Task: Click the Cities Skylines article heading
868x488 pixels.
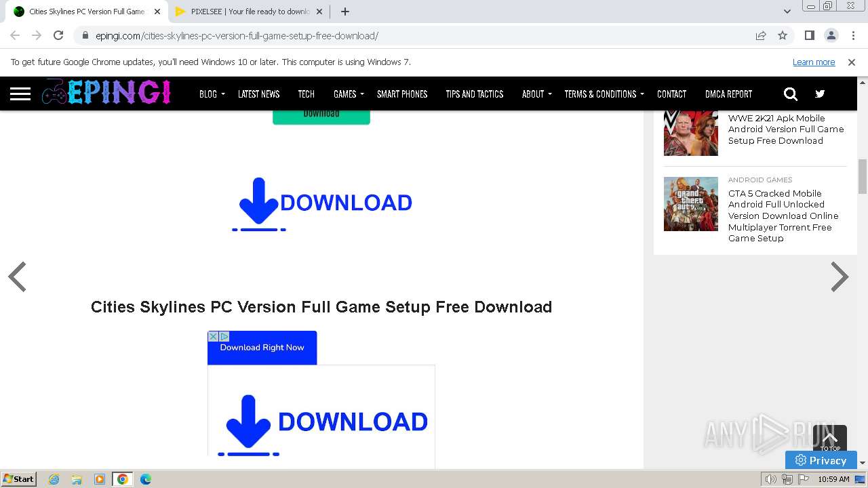Action: pyautogui.click(x=321, y=307)
